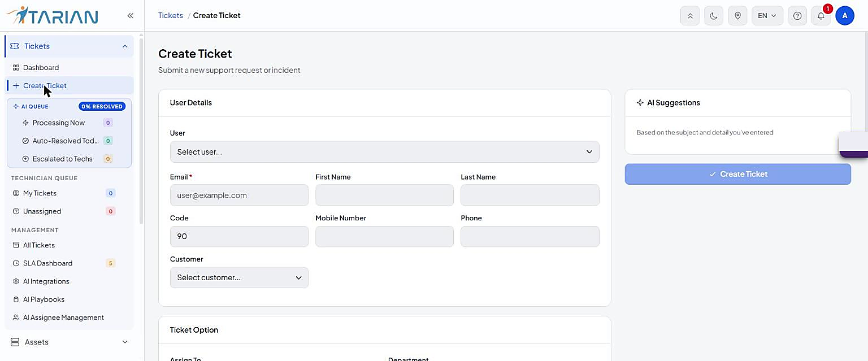Click the sidebar vertical scrollbar
868x361 pixels.
pos(141,130)
